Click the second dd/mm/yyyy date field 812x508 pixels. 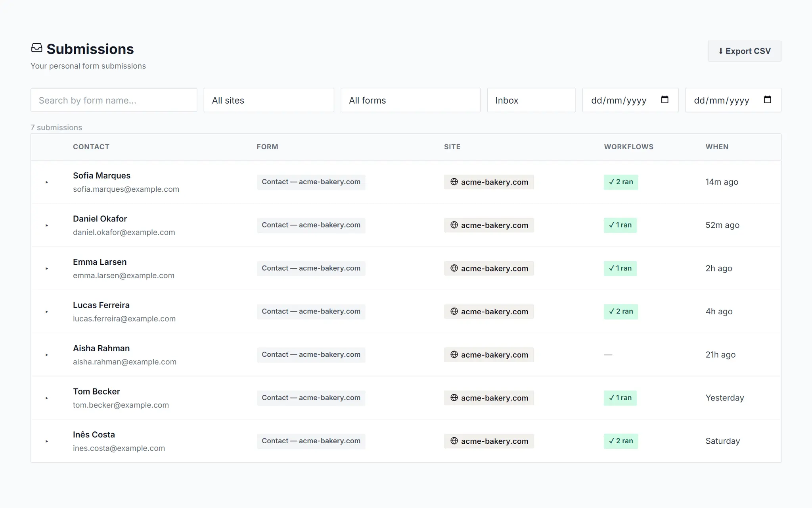tap(733, 100)
